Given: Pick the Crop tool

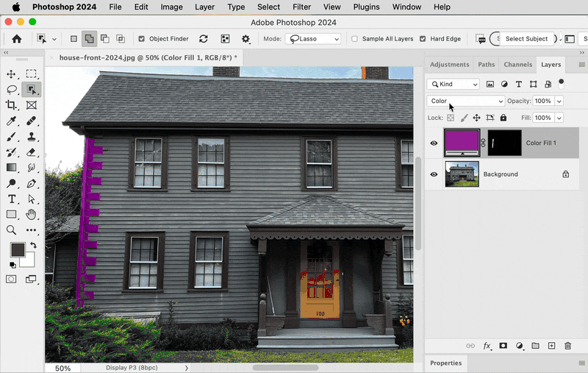Looking at the screenshot, I should pos(12,106).
